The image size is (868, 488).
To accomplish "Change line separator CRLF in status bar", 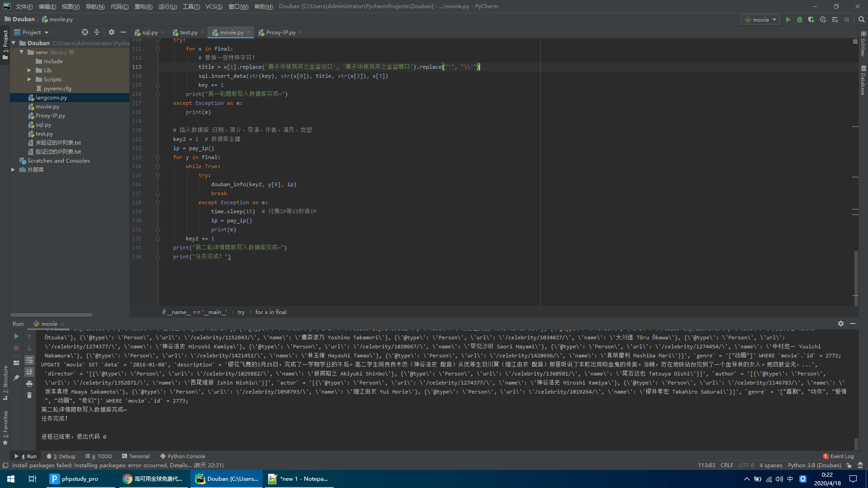I will [x=727, y=465].
